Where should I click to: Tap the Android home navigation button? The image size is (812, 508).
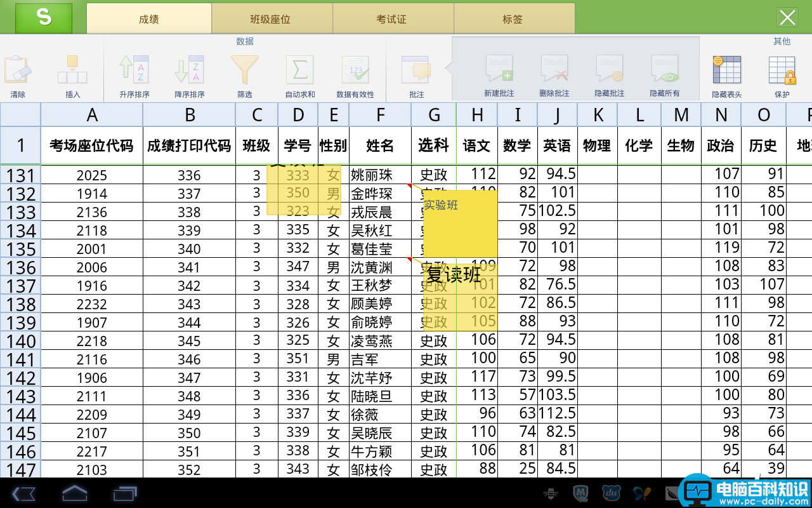click(x=74, y=493)
